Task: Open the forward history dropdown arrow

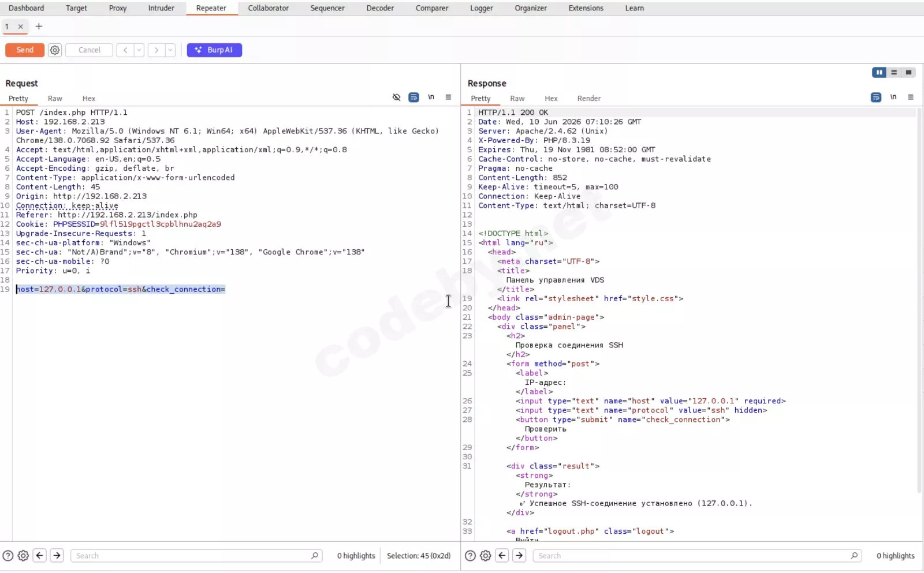Action: (170, 50)
